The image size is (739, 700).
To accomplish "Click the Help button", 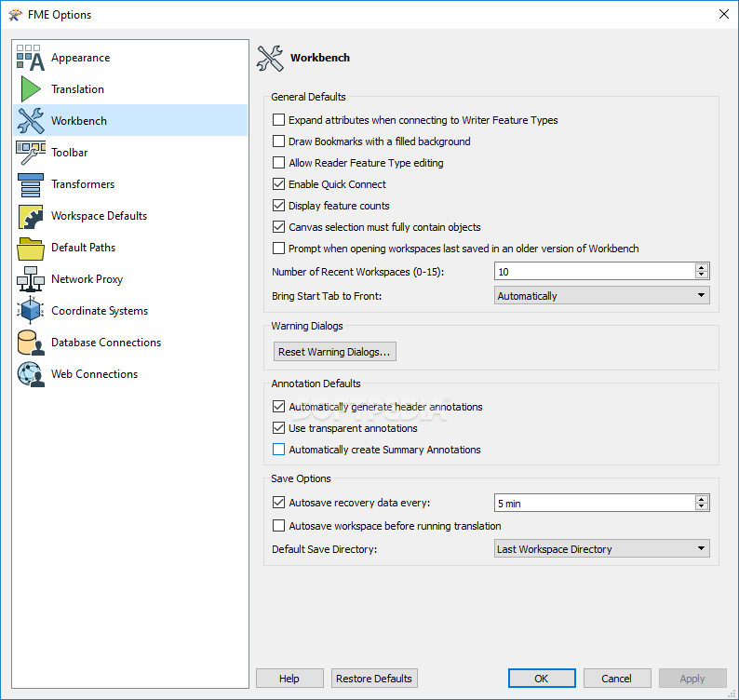I will [289, 679].
